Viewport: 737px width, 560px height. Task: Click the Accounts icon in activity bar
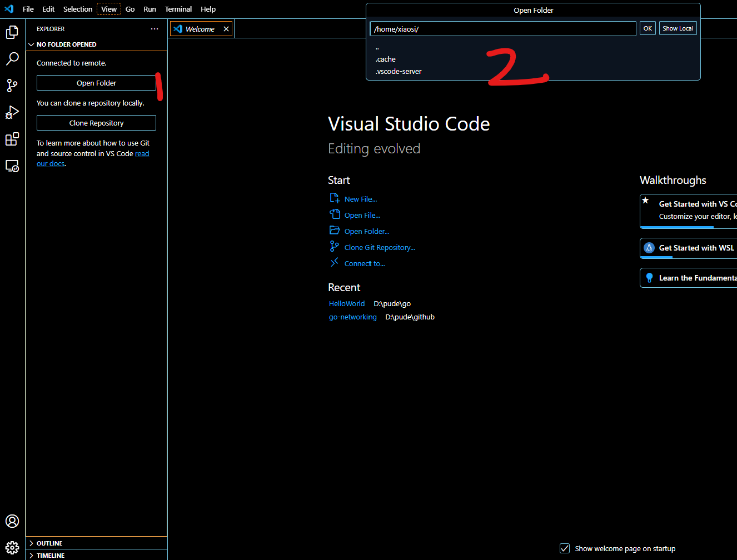click(x=12, y=521)
